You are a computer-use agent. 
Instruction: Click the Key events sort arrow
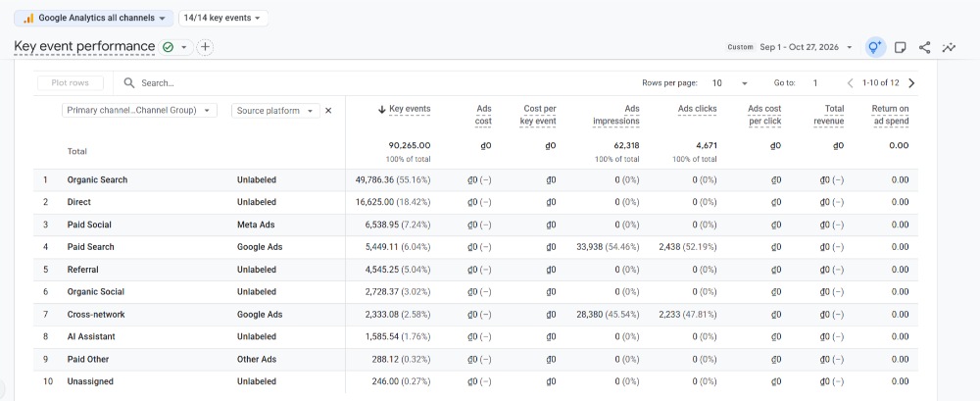pyautogui.click(x=382, y=110)
